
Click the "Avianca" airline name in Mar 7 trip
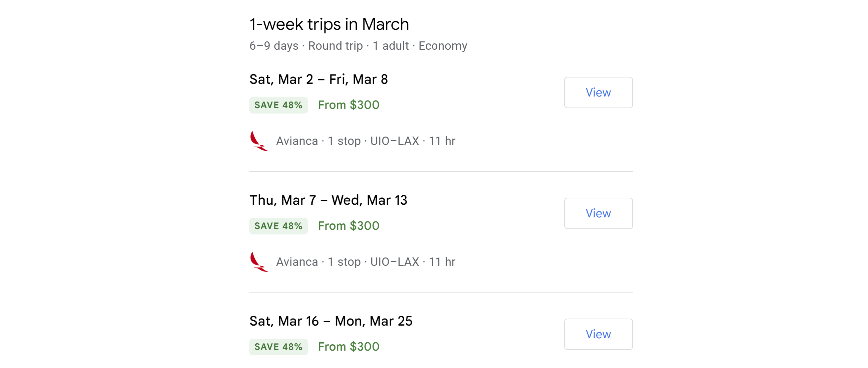click(x=297, y=262)
